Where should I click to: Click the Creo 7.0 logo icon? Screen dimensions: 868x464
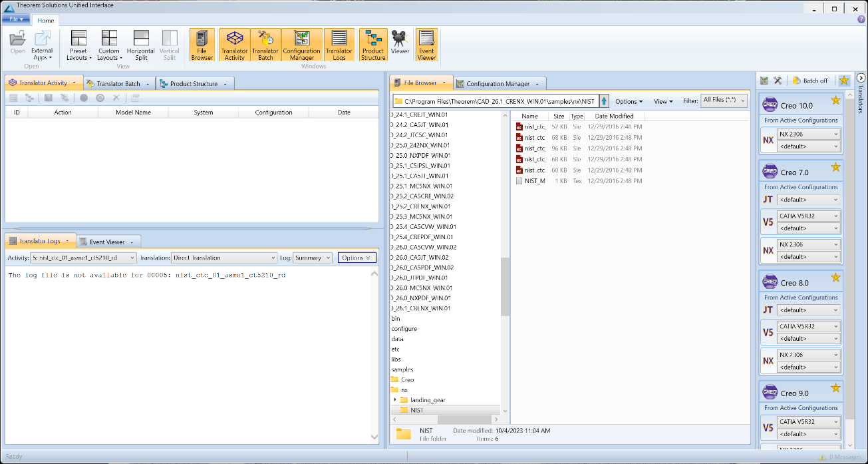[x=770, y=172]
